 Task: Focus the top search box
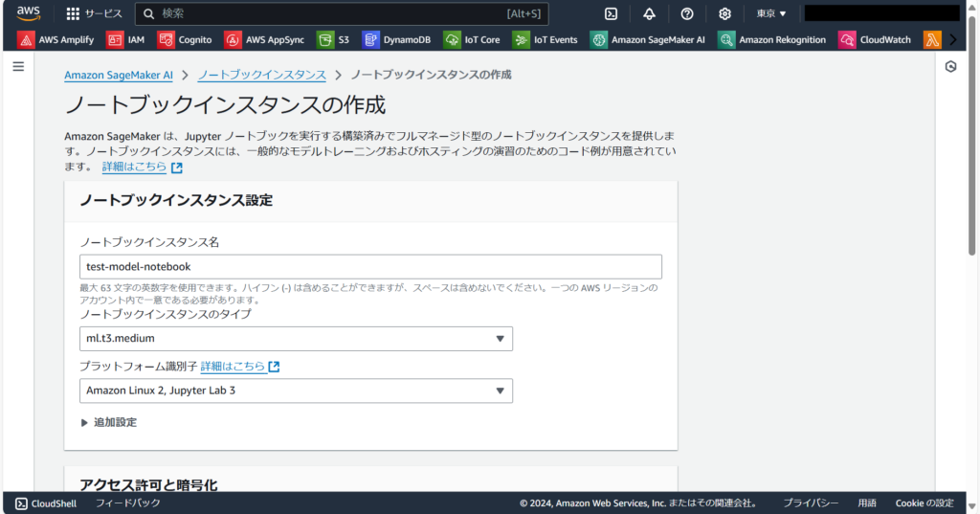coord(342,13)
